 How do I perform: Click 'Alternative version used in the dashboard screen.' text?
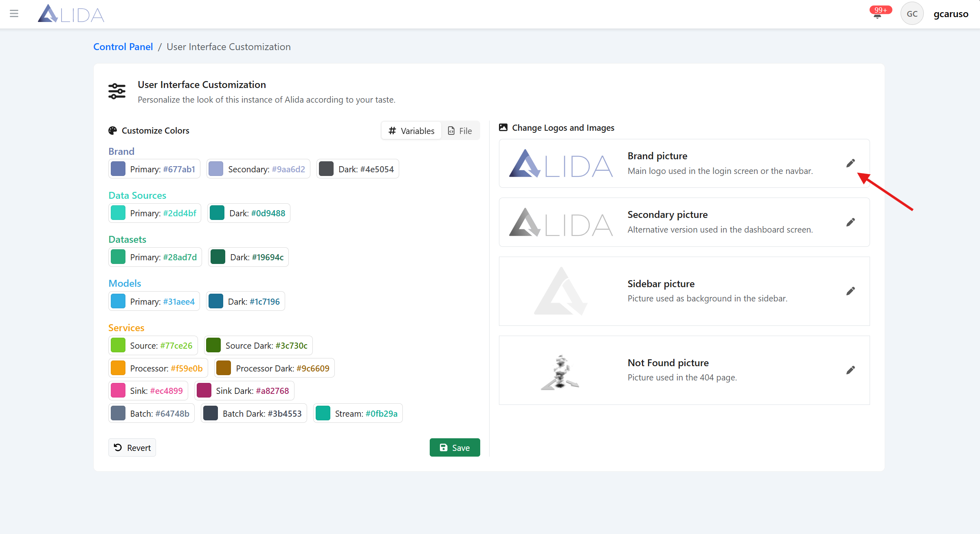tap(720, 230)
